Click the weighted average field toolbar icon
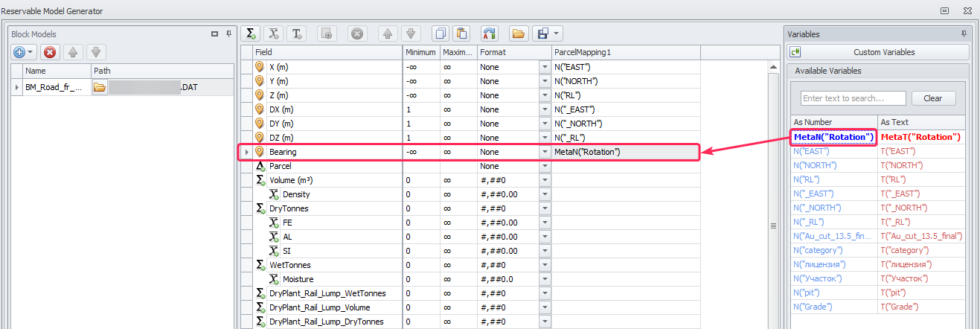Screen dimensions: 980x329 pos(274,33)
